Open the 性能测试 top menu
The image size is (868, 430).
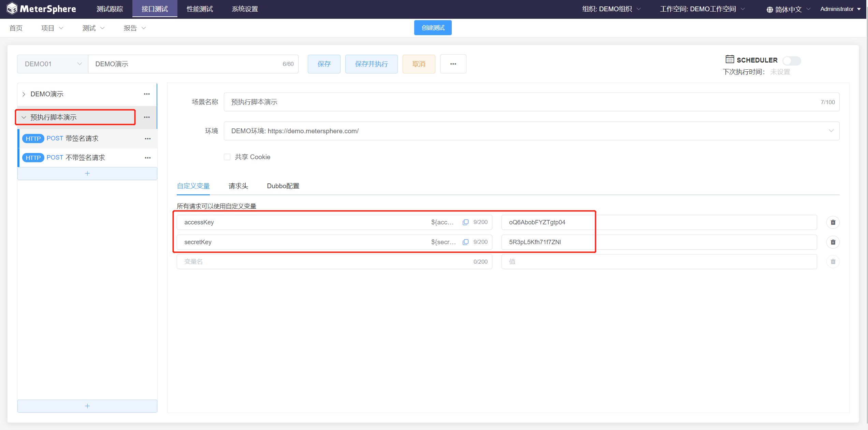point(200,9)
